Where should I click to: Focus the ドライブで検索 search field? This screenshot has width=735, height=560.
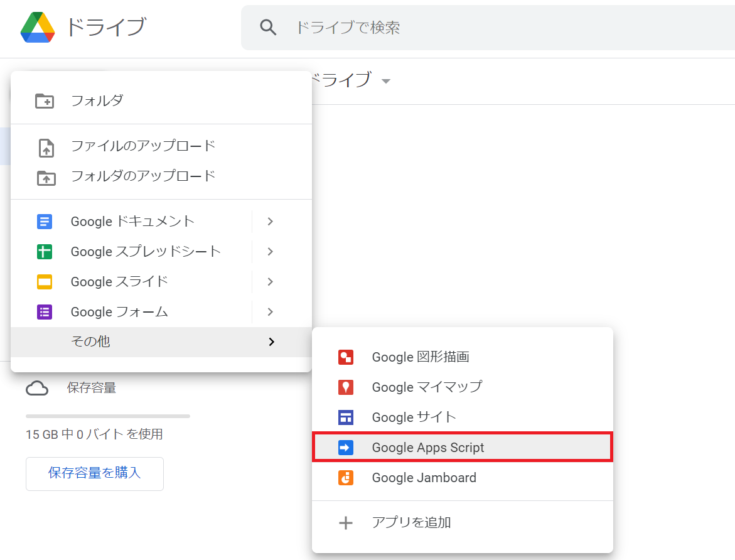coord(488,27)
